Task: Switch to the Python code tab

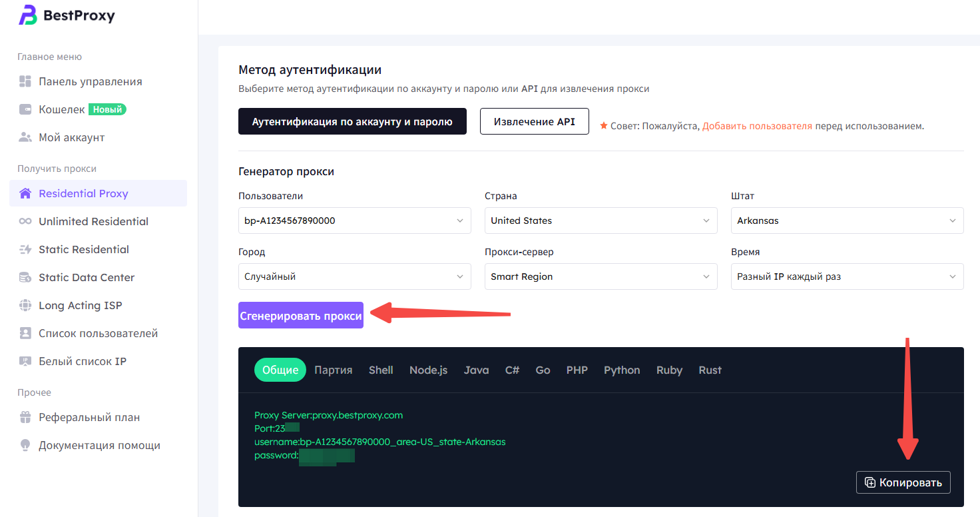Action: click(x=622, y=370)
